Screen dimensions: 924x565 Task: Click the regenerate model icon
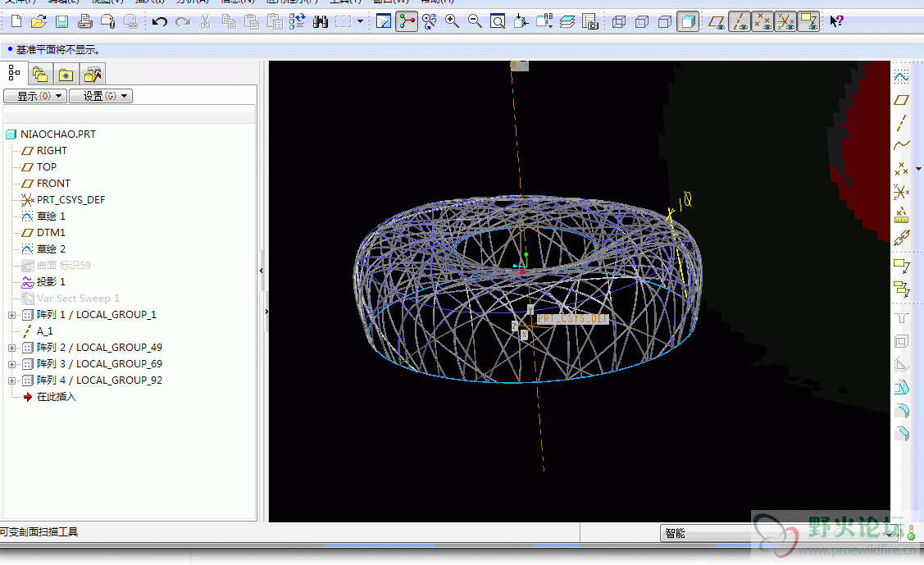pos(297,22)
